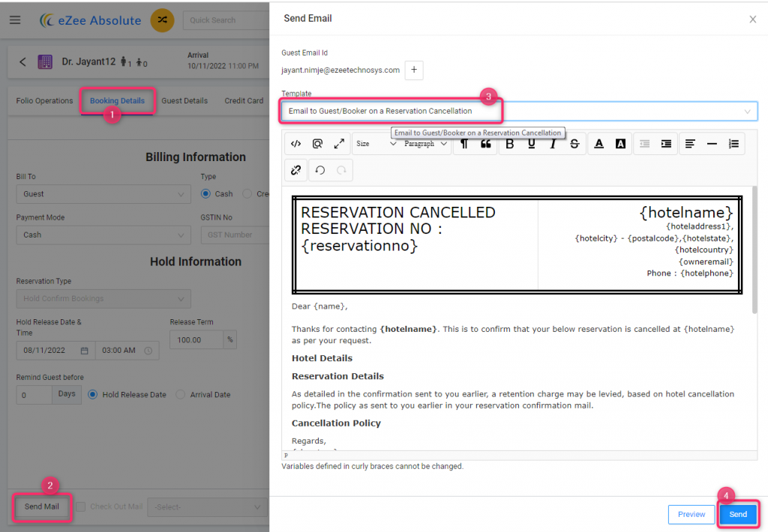
Task: Open source code view in editor
Action: (x=295, y=144)
